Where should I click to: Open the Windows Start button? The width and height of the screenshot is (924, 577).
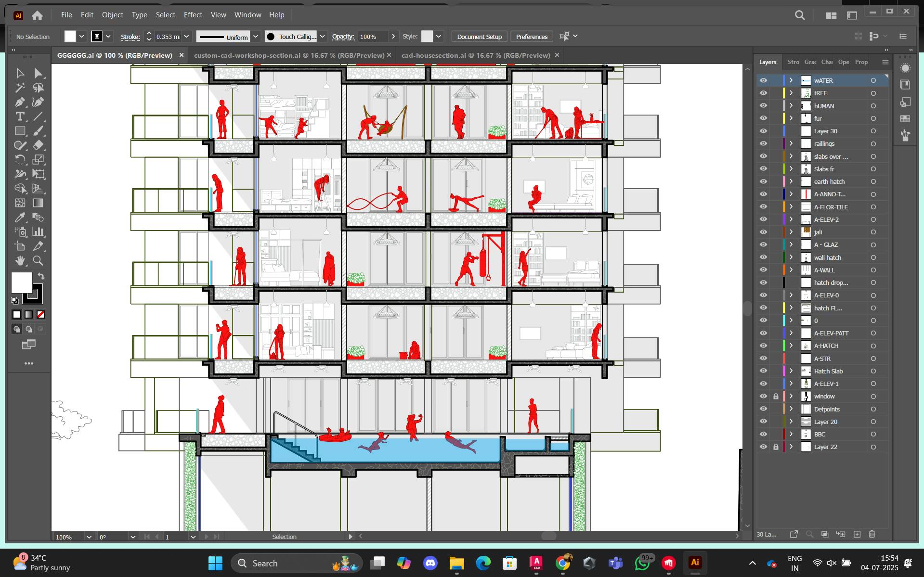pyautogui.click(x=215, y=563)
